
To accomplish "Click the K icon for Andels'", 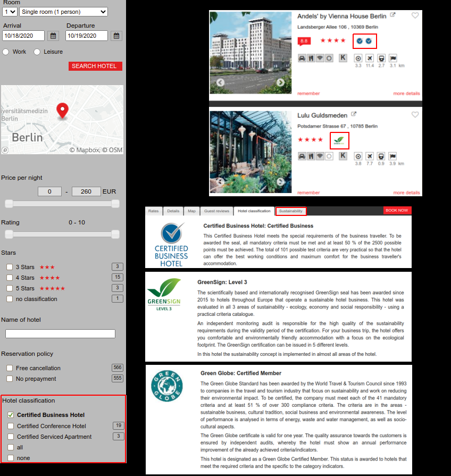I will [x=343, y=57].
